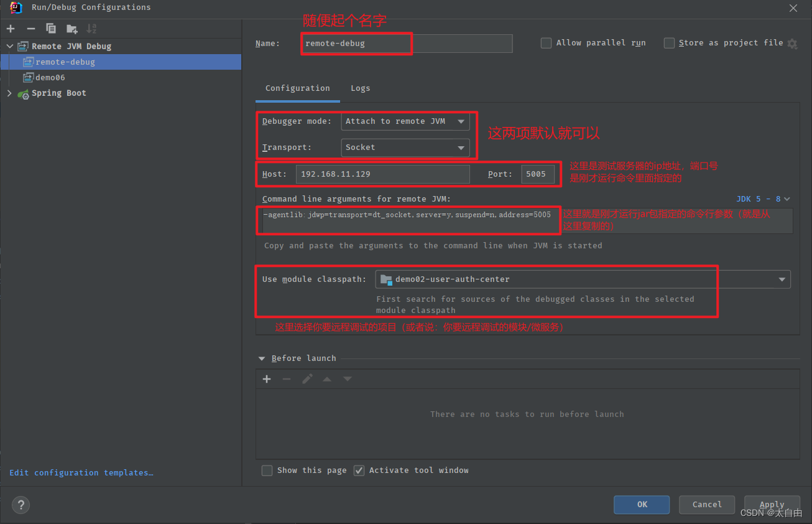The height and width of the screenshot is (524, 812).
Task: Add a Before launch task with plus icon
Action: [267, 379]
